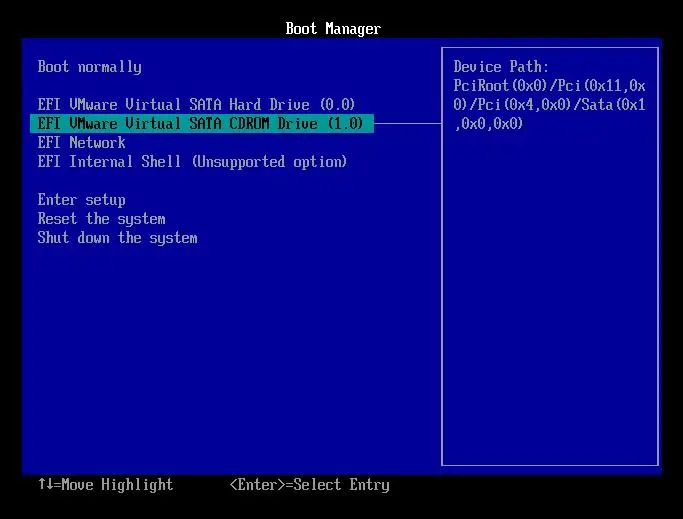Select the Boot normally entry
The width and height of the screenshot is (683, 519).
pos(89,67)
